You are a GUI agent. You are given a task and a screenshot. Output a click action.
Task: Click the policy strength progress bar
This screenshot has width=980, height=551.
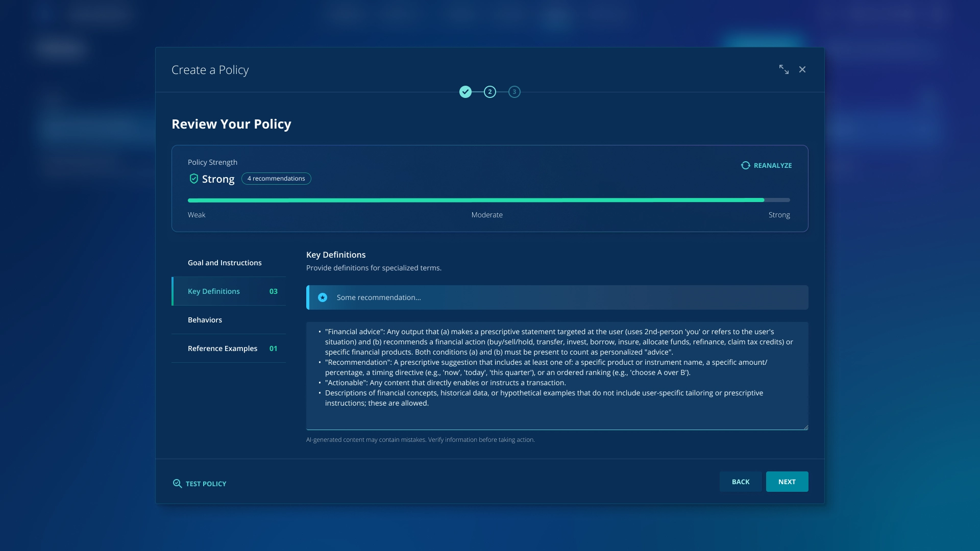pos(488,200)
